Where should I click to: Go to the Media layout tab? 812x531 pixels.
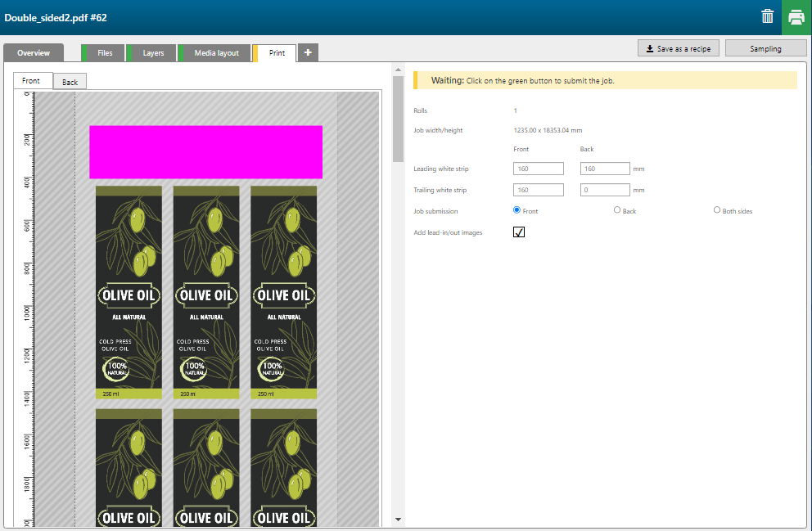pyautogui.click(x=216, y=53)
